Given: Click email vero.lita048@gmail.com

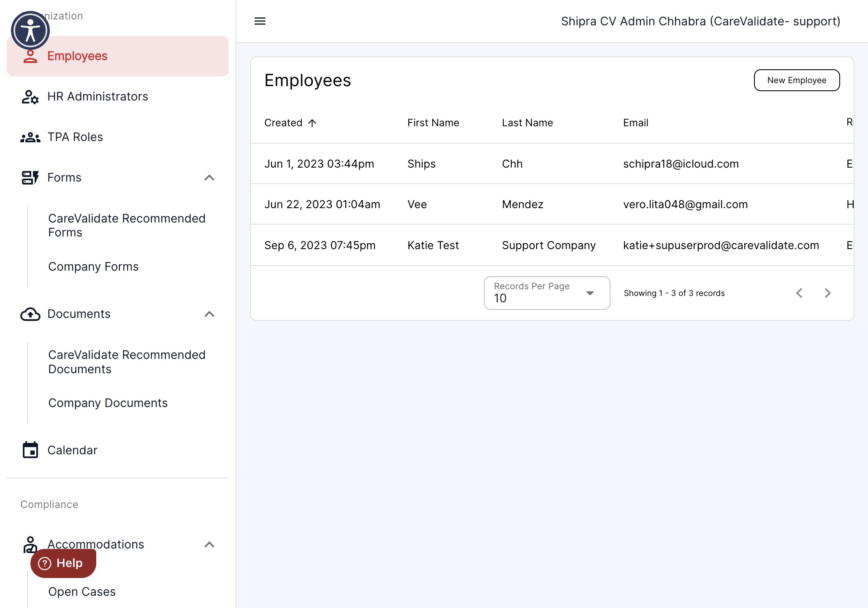Looking at the screenshot, I should coord(685,204).
